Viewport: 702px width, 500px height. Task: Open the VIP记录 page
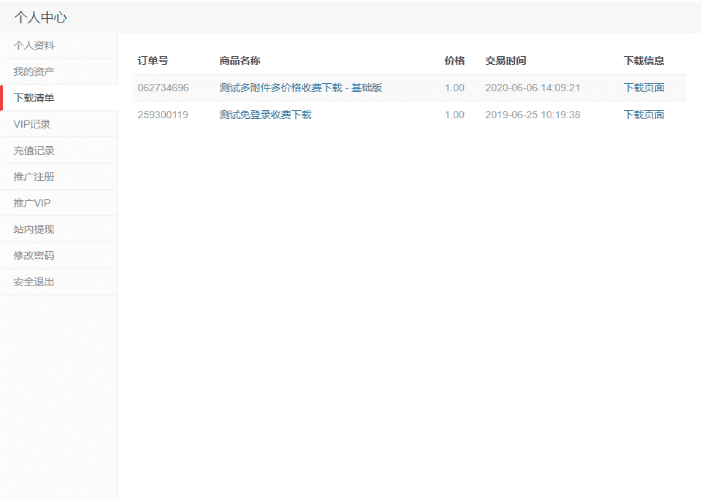click(x=32, y=125)
